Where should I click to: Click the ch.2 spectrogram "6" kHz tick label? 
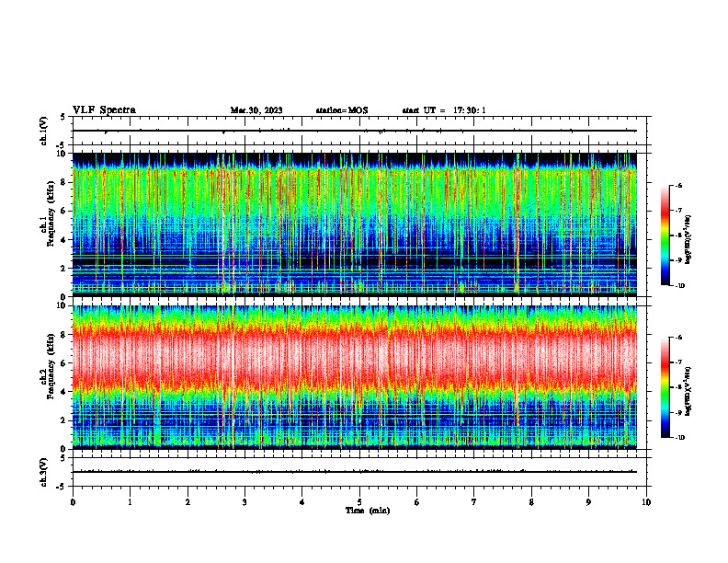(64, 363)
